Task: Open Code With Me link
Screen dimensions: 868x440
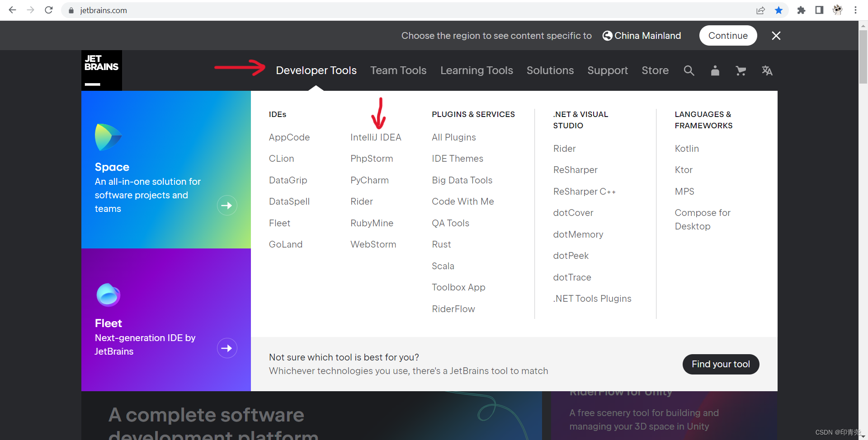Action: tap(463, 201)
